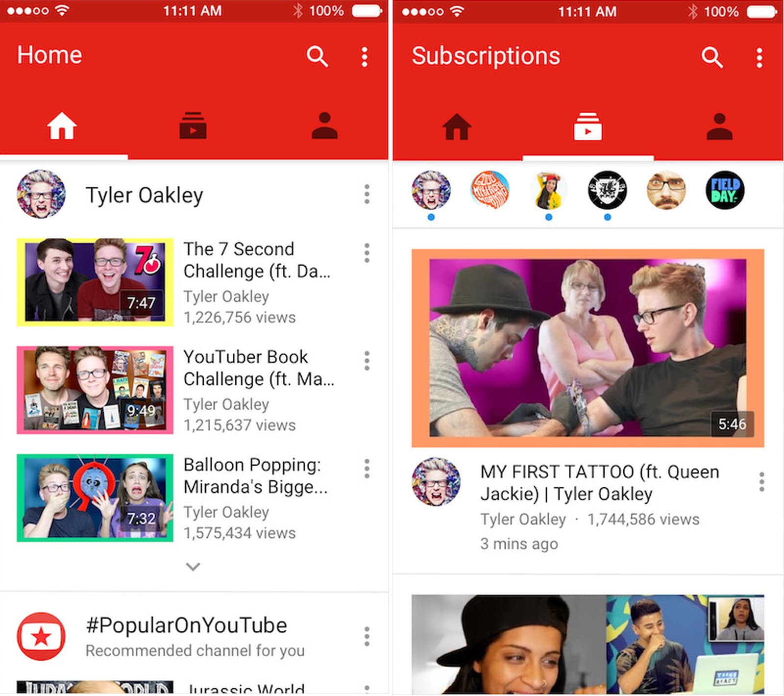This screenshot has width=784, height=696.
Task: Open overflow menu on Subscriptions screen
Action: 759,57
